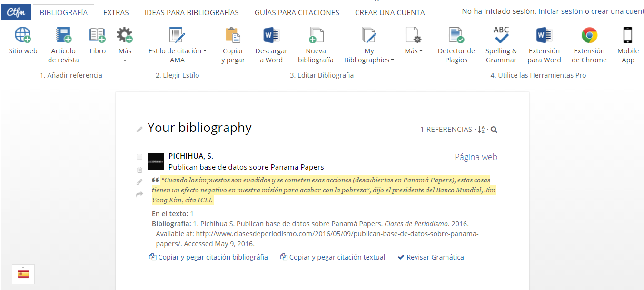Click Copiar y pegar clipboard icon

click(233, 36)
